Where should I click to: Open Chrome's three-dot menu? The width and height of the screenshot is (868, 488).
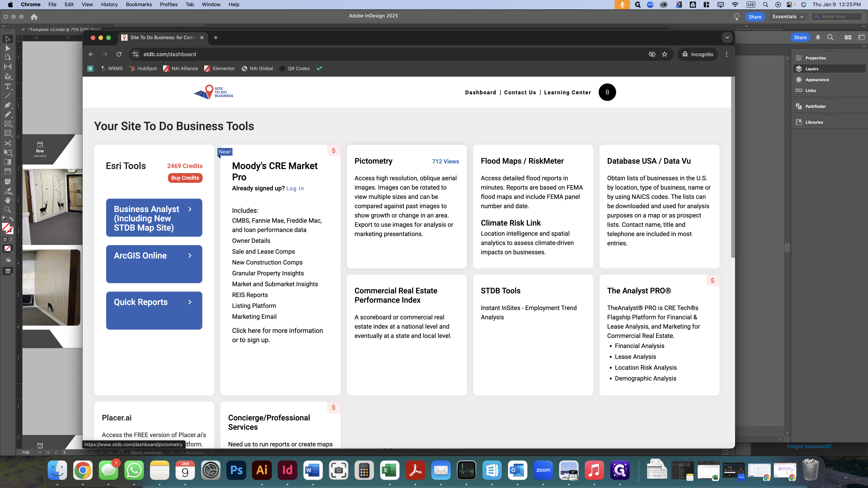[x=727, y=54]
